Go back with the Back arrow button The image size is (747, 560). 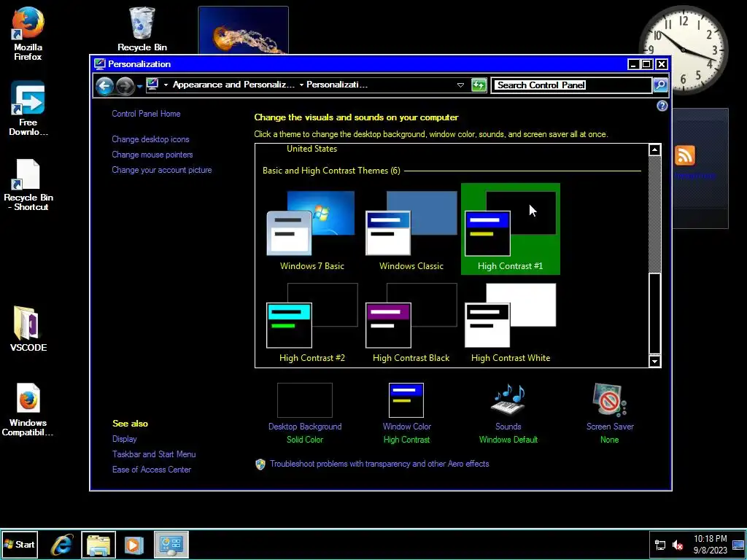(104, 86)
